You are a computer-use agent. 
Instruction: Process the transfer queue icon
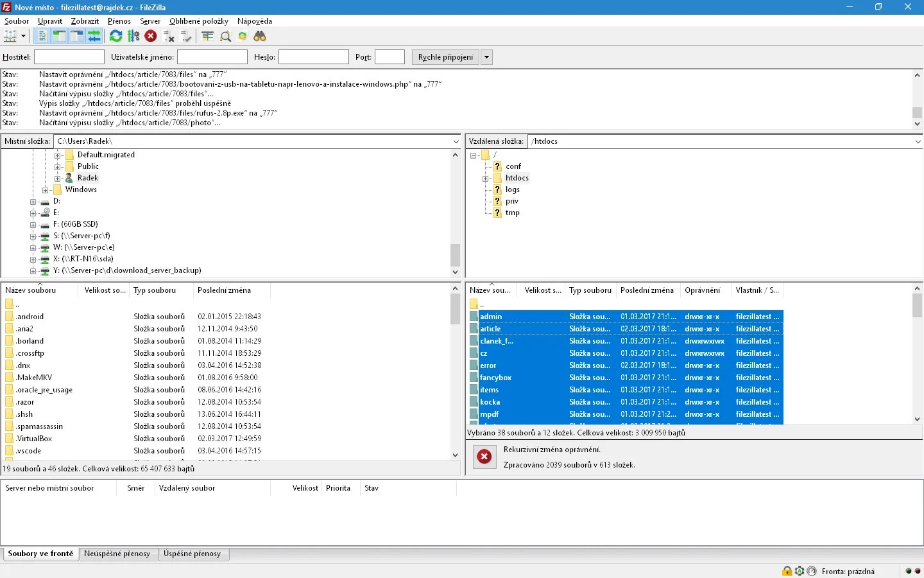tap(133, 37)
